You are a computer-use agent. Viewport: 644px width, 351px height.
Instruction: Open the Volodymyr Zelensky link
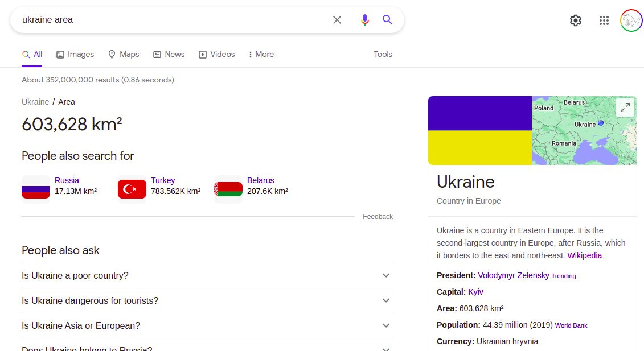click(514, 275)
